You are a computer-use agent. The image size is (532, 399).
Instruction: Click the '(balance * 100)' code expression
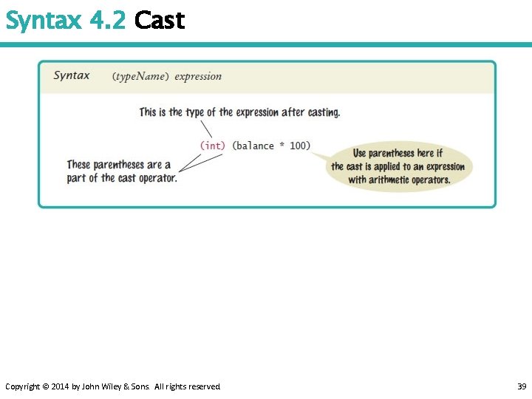click(x=271, y=146)
